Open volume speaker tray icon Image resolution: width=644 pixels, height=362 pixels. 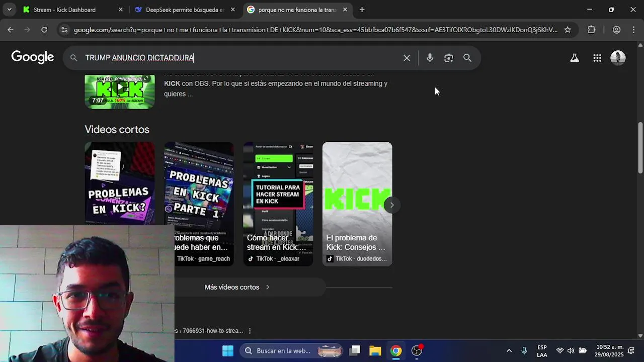click(x=571, y=350)
